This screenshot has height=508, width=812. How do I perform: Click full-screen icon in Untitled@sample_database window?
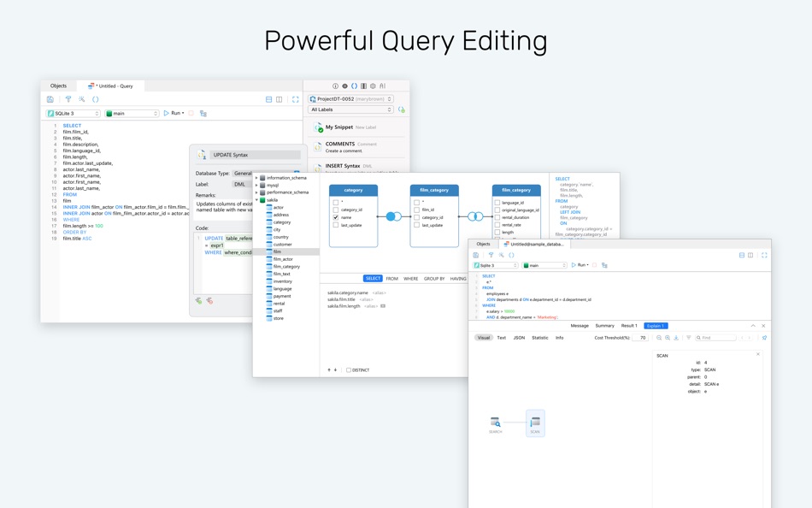tap(764, 255)
